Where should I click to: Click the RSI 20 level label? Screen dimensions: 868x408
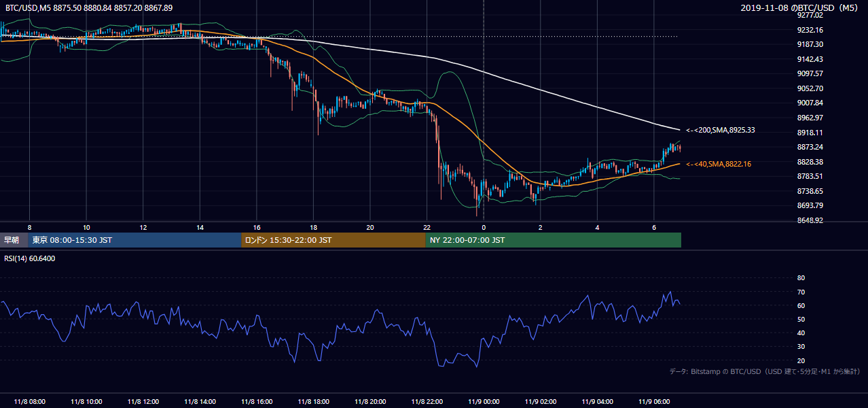(x=801, y=360)
